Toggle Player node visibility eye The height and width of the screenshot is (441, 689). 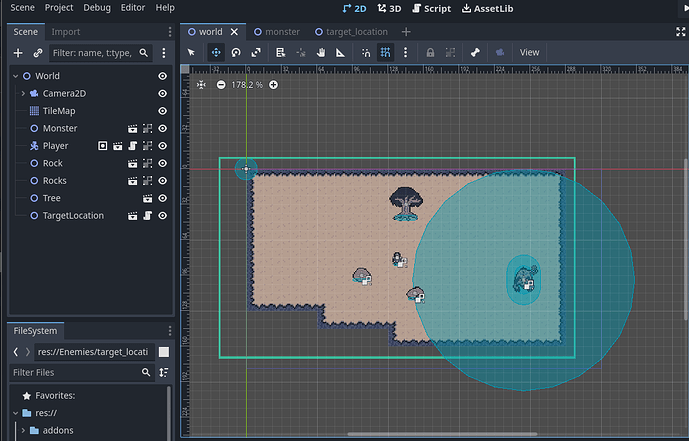(163, 146)
